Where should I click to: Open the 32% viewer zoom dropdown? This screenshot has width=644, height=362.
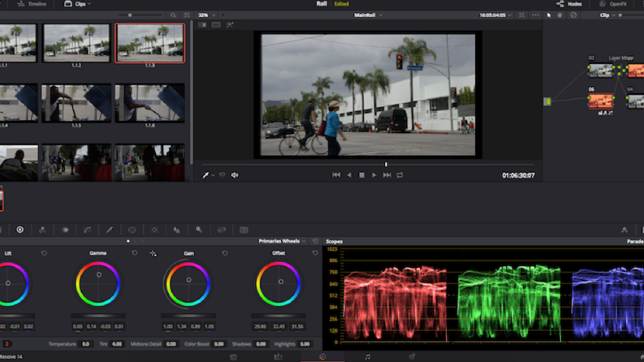(206, 15)
